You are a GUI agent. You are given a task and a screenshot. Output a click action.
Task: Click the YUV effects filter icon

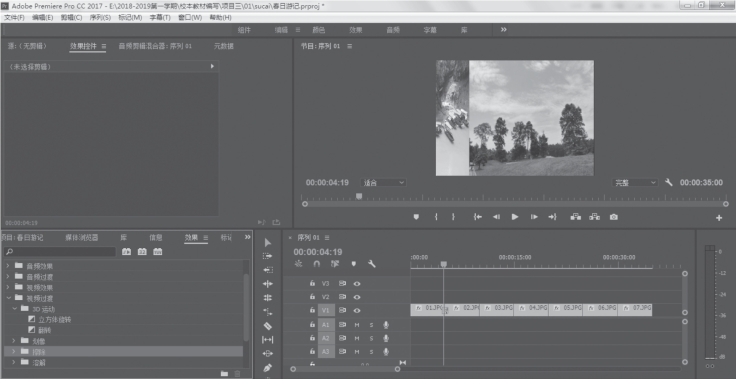(x=158, y=252)
